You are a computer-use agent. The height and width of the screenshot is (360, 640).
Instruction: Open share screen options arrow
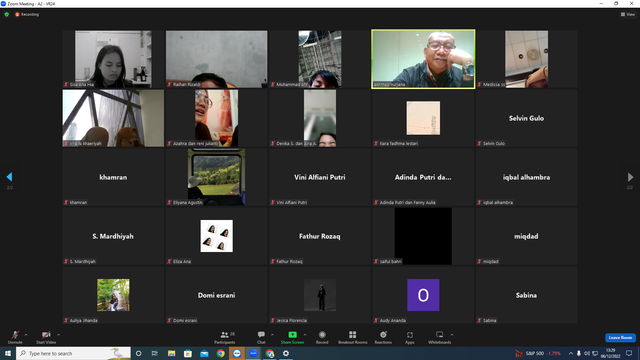point(305,335)
